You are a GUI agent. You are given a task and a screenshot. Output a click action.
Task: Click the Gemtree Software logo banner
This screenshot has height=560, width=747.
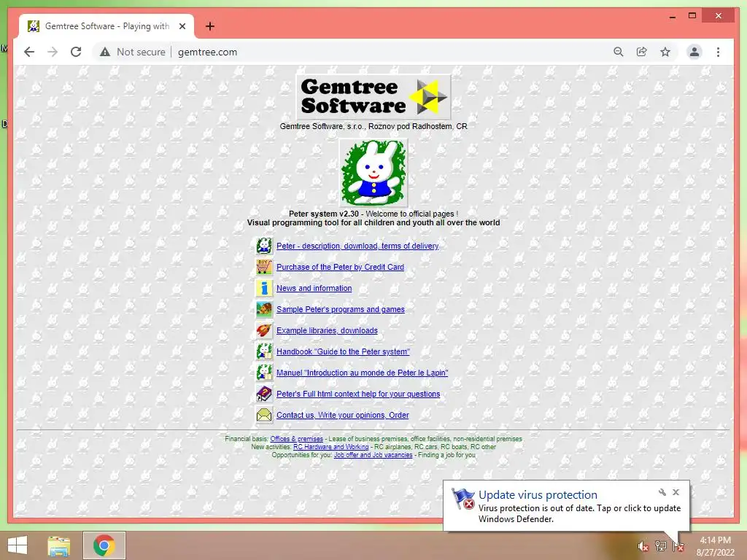click(373, 97)
